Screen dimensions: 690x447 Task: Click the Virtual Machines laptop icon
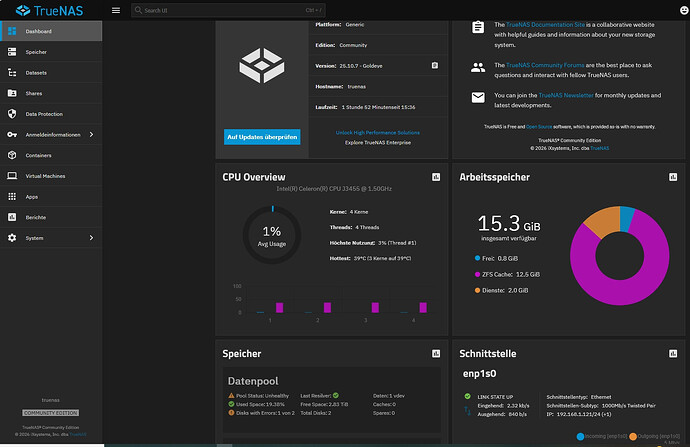(12, 176)
